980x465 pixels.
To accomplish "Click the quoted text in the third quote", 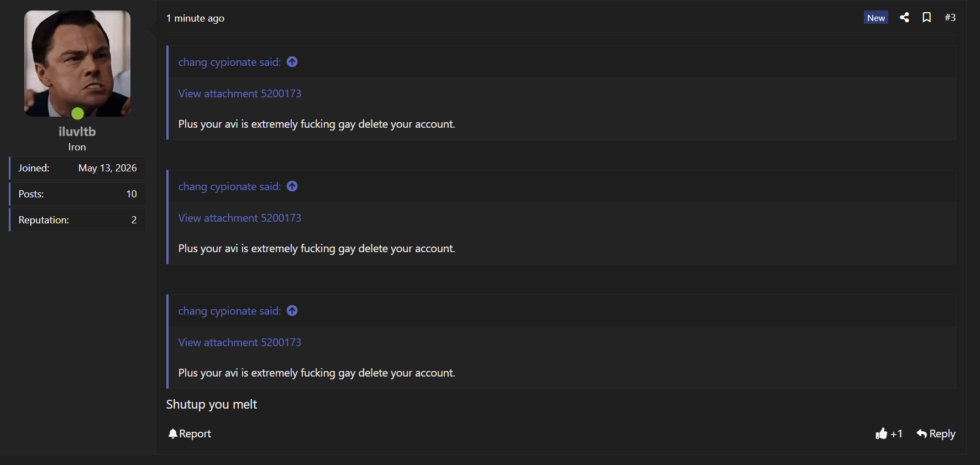I will pyautogui.click(x=317, y=373).
